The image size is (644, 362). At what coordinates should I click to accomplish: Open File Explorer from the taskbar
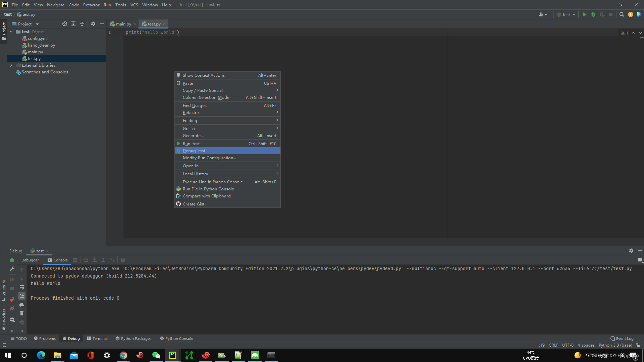[x=58, y=355]
